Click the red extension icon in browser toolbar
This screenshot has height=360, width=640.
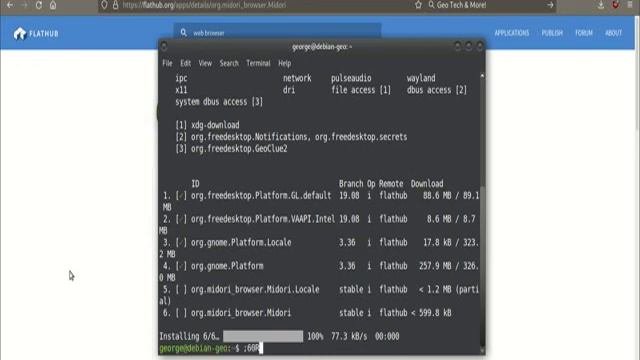point(616,5)
